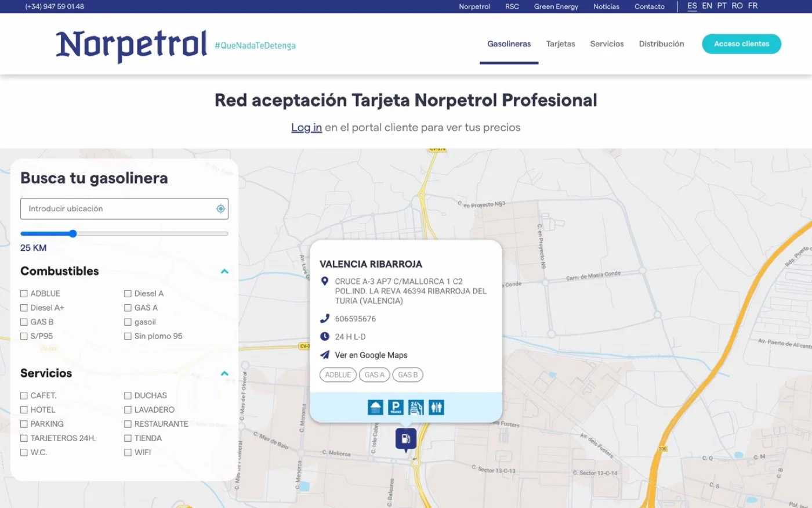
Task: Click the truck parking icon in station card
Action: click(396, 408)
